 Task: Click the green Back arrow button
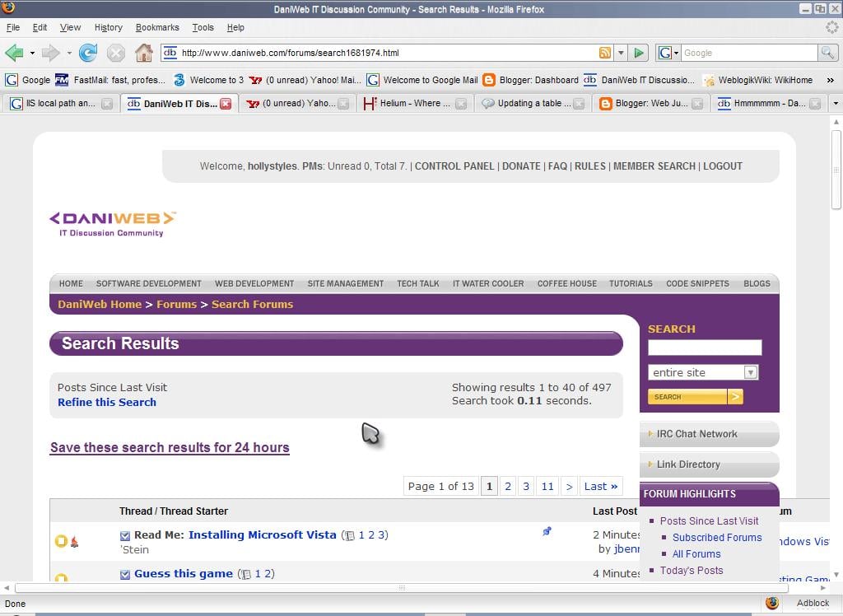click(x=14, y=53)
